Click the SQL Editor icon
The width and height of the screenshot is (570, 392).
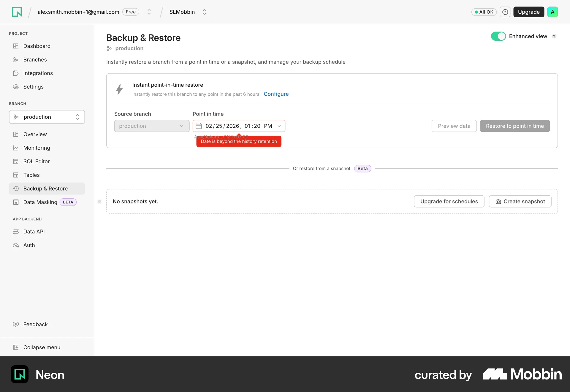(x=16, y=162)
